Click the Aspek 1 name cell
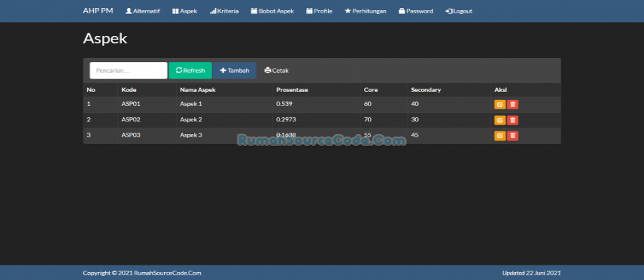Screen dimensions: 644x280 [191, 104]
